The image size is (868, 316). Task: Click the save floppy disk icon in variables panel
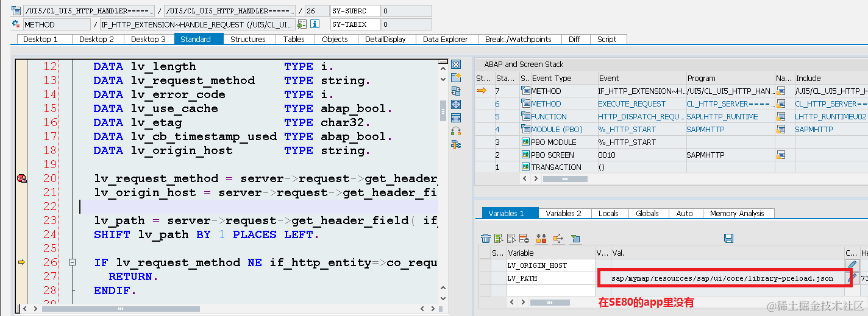[728, 238]
